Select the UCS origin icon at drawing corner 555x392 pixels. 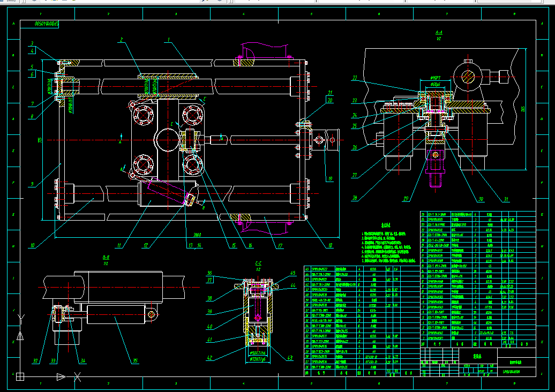point(20,377)
